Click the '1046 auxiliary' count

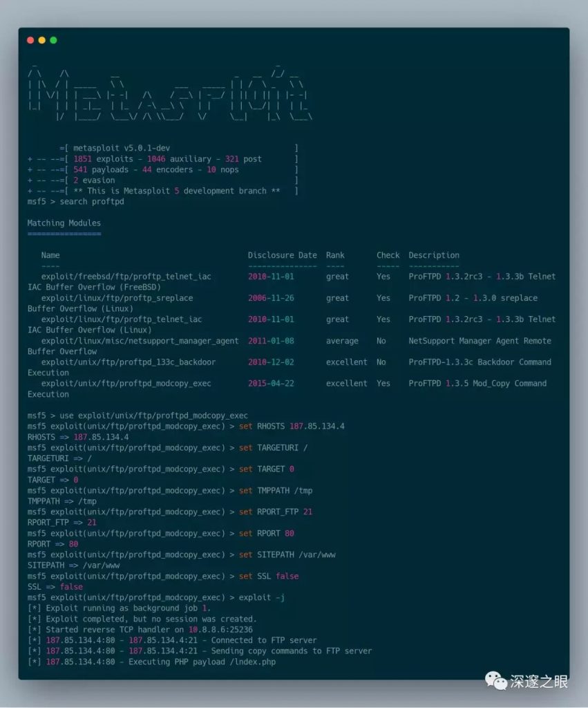[179, 159]
